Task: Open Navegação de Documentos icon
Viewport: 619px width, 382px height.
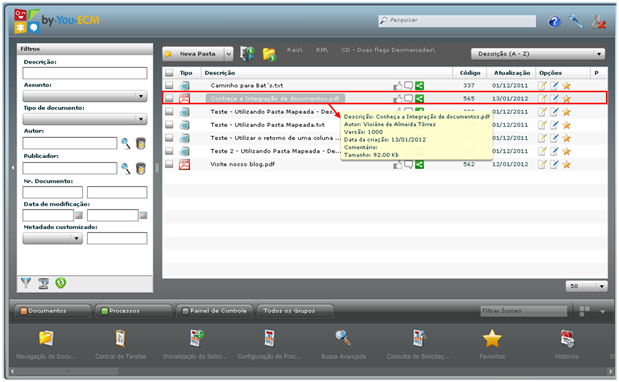Action: coord(46,339)
